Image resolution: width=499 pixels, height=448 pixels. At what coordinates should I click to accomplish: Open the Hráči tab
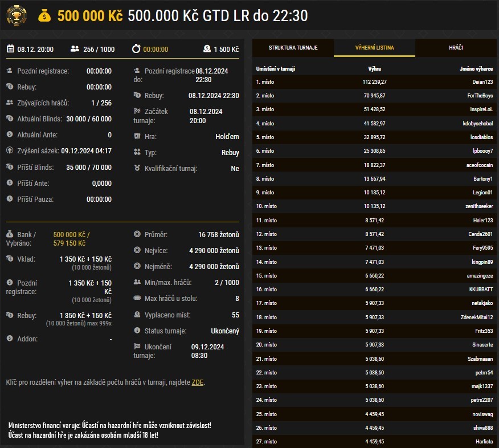[456, 48]
